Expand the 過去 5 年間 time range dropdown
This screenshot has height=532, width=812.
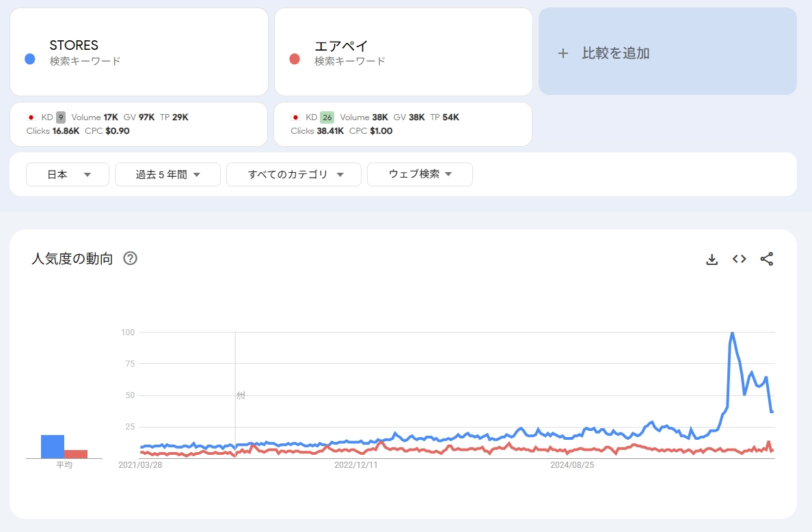[167, 174]
